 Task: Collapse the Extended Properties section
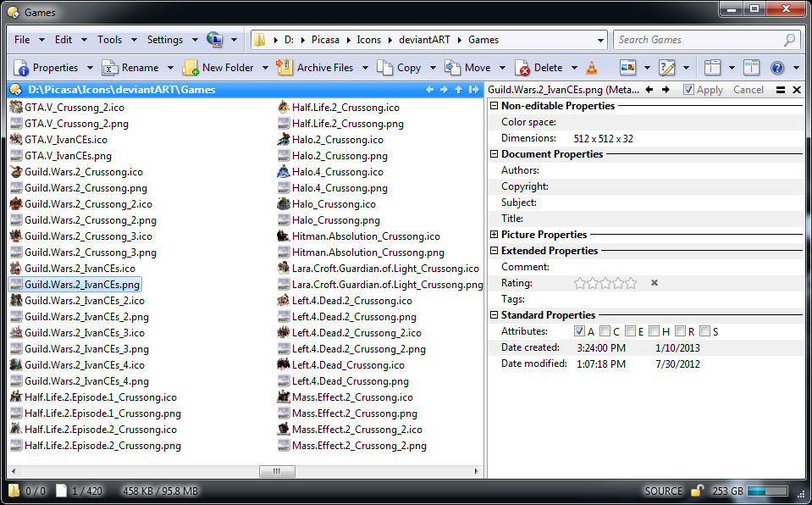tap(494, 251)
